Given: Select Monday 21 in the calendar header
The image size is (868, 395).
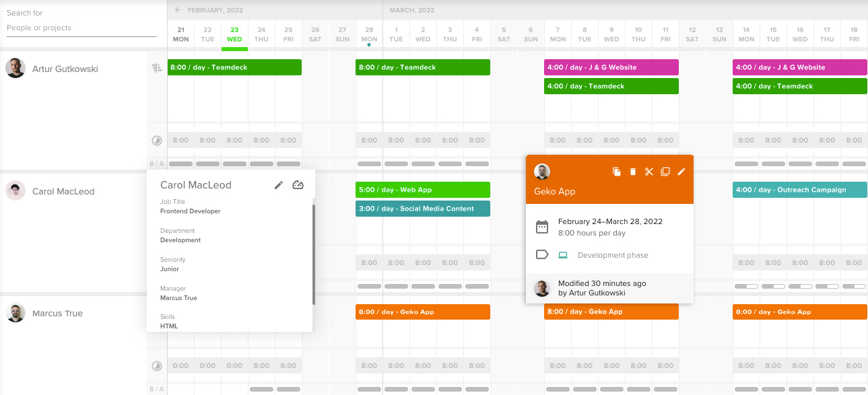Looking at the screenshot, I should click(x=180, y=34).
